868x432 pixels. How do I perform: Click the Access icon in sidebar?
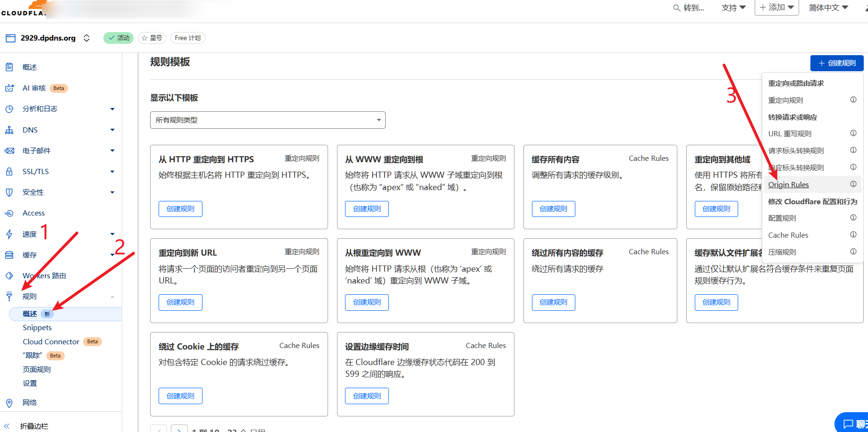click(x=9, y=213)
